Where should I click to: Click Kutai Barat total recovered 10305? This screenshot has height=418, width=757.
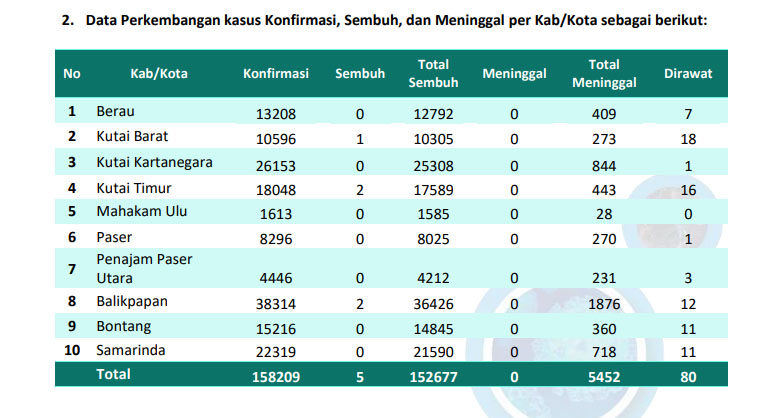tap(433, 139)
